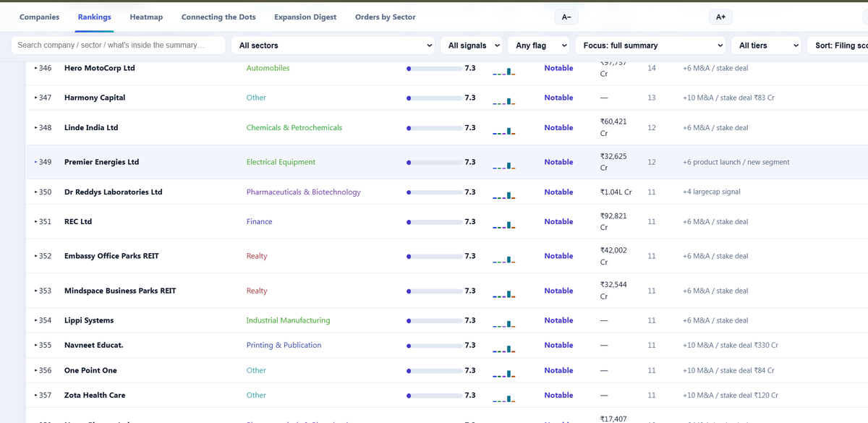Expand row 356 One Point One
This screenshot has height=423, width=868.
coord(36,370)
